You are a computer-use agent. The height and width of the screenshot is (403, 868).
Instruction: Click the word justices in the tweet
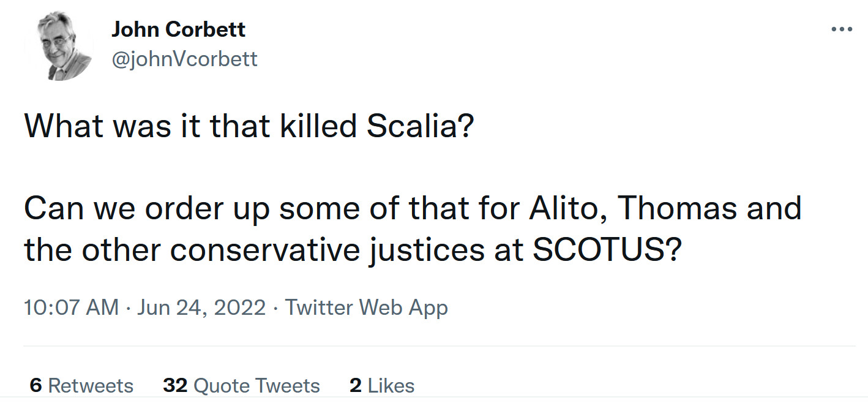[x=419, y=250]
